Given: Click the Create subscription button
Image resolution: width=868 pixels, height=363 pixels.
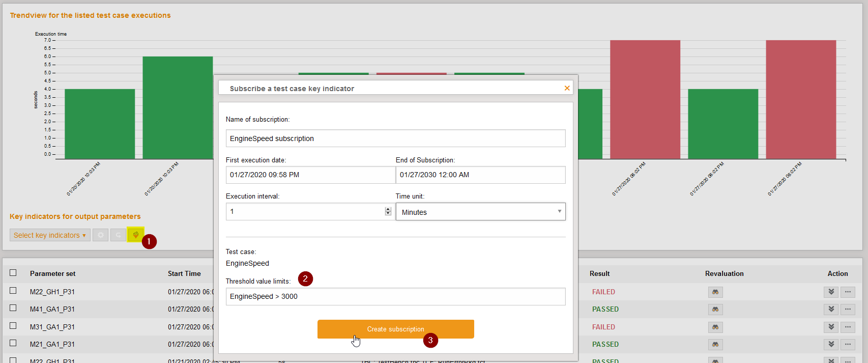Looking at the screenshot, I should click(395, 329).
